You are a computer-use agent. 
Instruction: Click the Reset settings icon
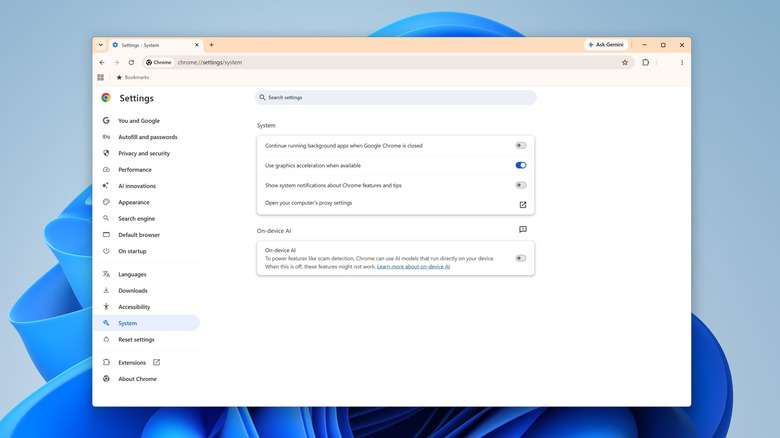tap(106, 339)
